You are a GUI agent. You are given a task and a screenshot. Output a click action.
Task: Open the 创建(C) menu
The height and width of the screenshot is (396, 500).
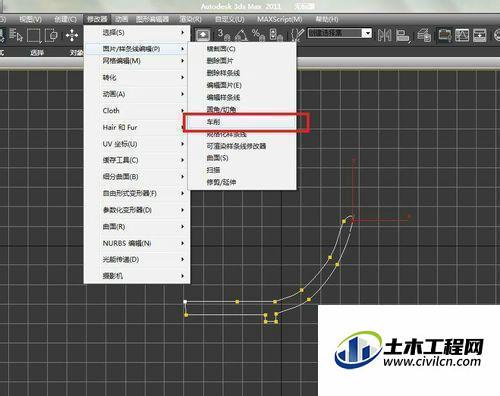point(65,19)
